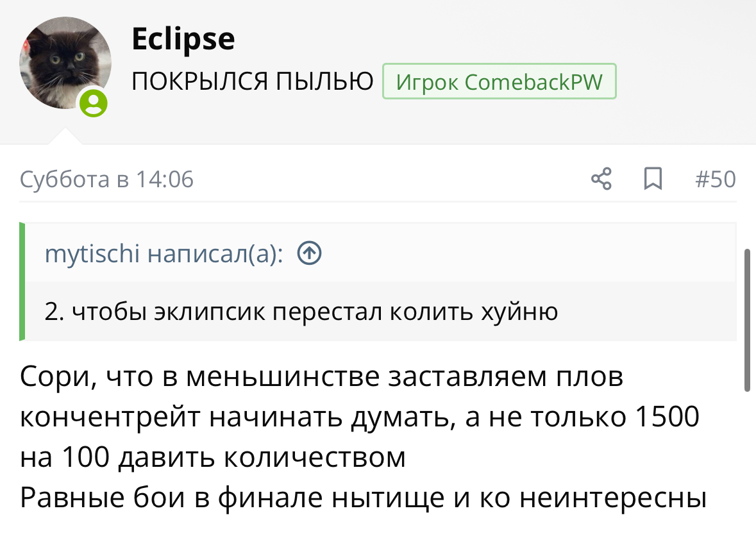Click the ПОКРЫЛСЯ ПЫЛЬЮ user title
The width and height of the screenshot is (756, 538).
click(x=253, y=82)
